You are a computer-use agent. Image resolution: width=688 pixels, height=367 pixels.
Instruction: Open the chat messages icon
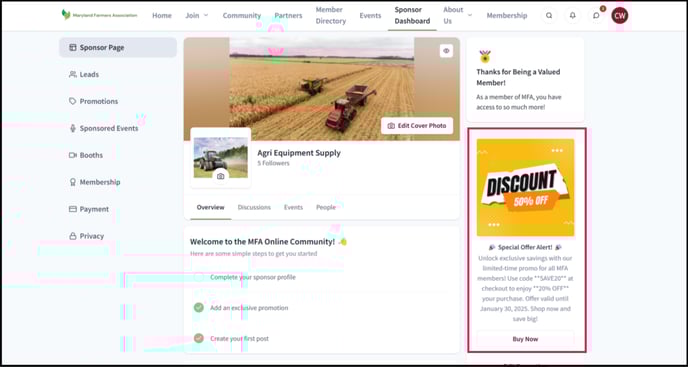[596, 15]
